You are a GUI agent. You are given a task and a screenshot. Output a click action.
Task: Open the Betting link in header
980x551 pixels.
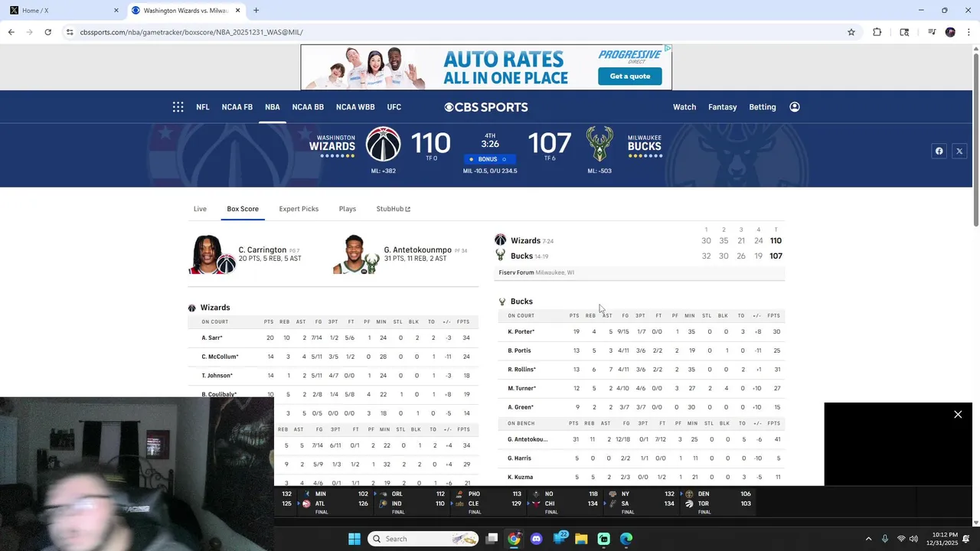click(763, 107)
